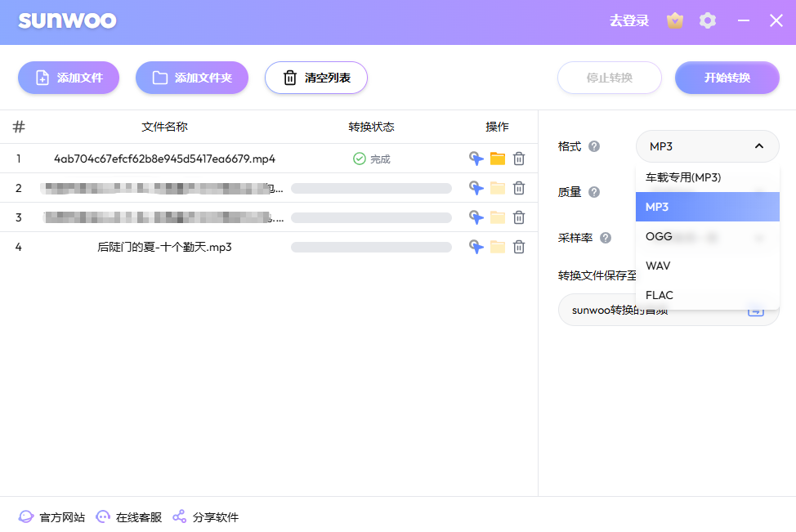Open the settings gear icon
Image resolution: width=796 pixels, height=532 pixels.
(x=708, y=21)
